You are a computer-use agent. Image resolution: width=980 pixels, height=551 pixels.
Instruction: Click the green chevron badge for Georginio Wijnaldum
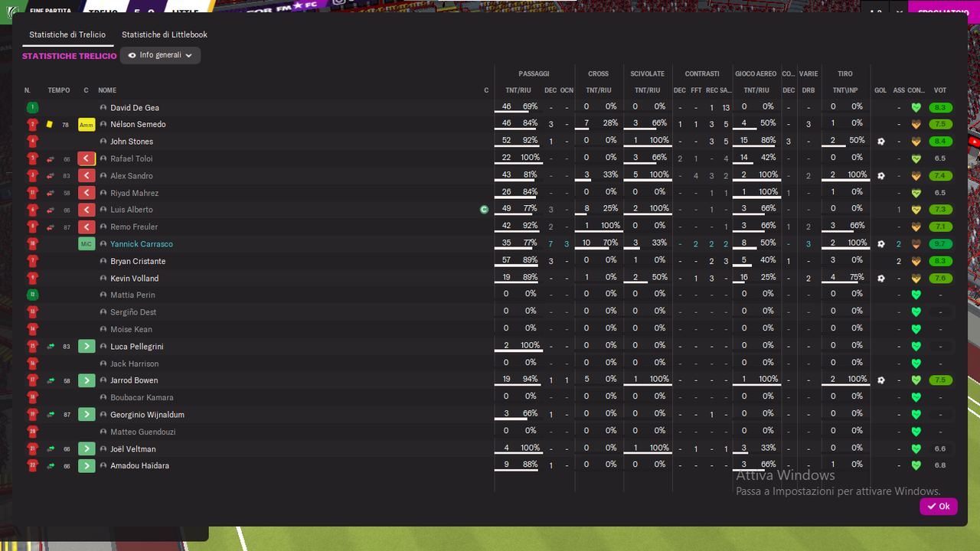87,415
